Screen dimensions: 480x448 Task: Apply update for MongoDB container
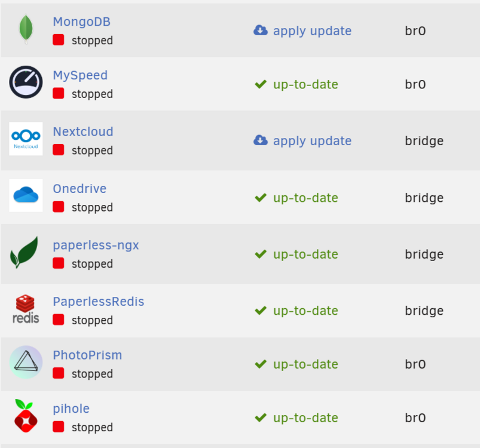click(312, 31)
